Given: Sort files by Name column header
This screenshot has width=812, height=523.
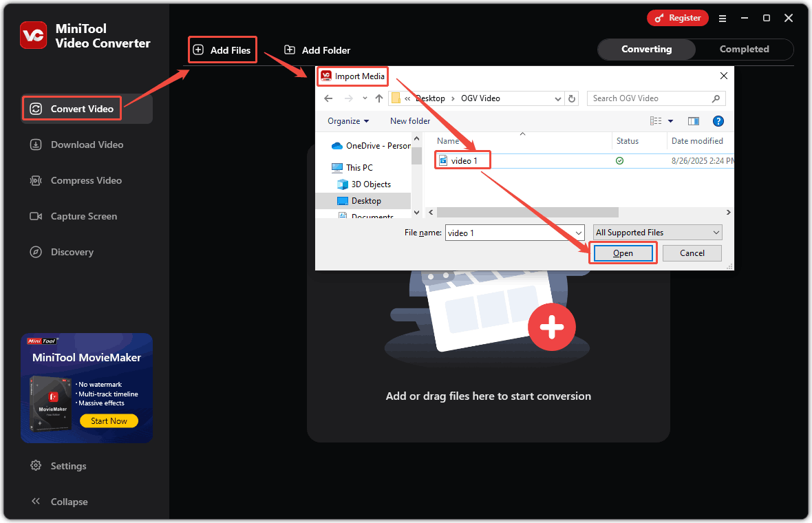Looking at the screenshot, I should click(x=449, y=141).
